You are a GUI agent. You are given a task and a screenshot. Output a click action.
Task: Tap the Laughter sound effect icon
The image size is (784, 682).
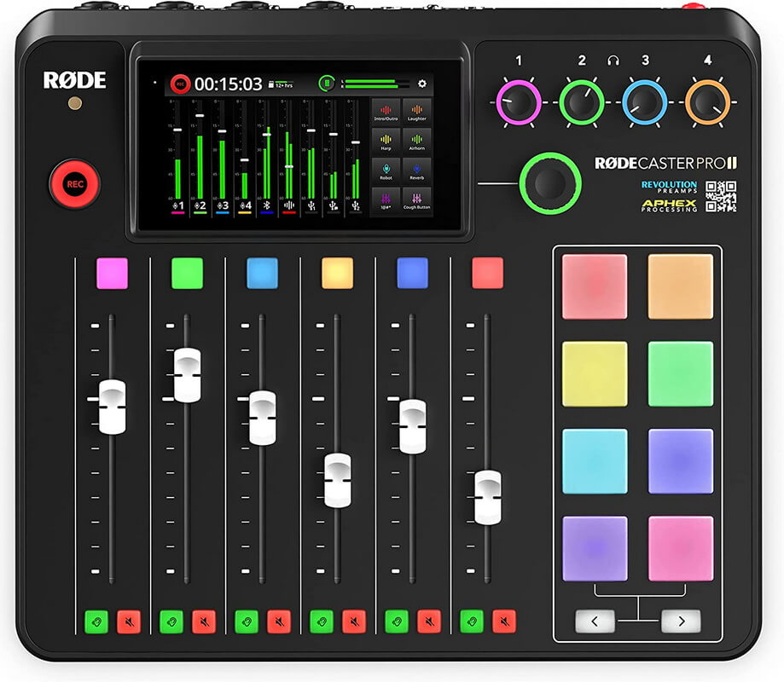click(x=418, y=109)
